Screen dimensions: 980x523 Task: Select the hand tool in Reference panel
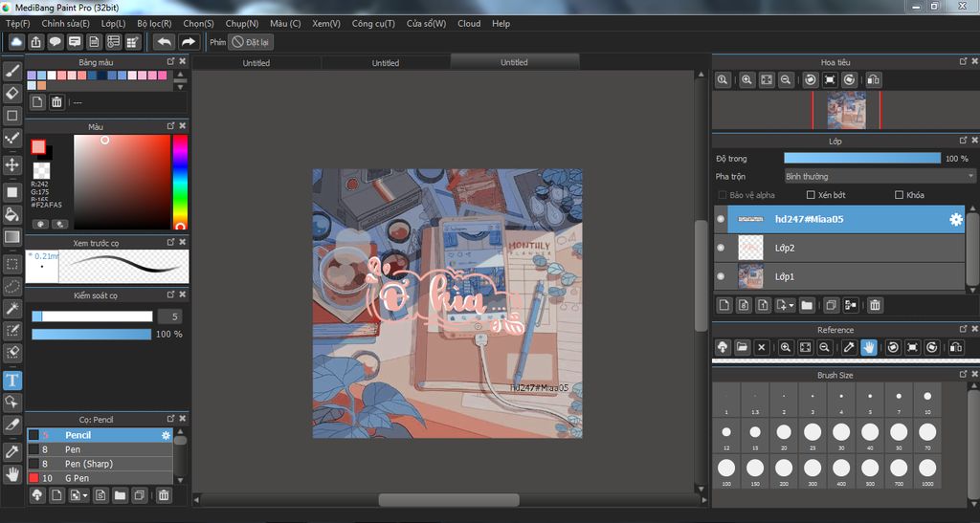[869, 348]
